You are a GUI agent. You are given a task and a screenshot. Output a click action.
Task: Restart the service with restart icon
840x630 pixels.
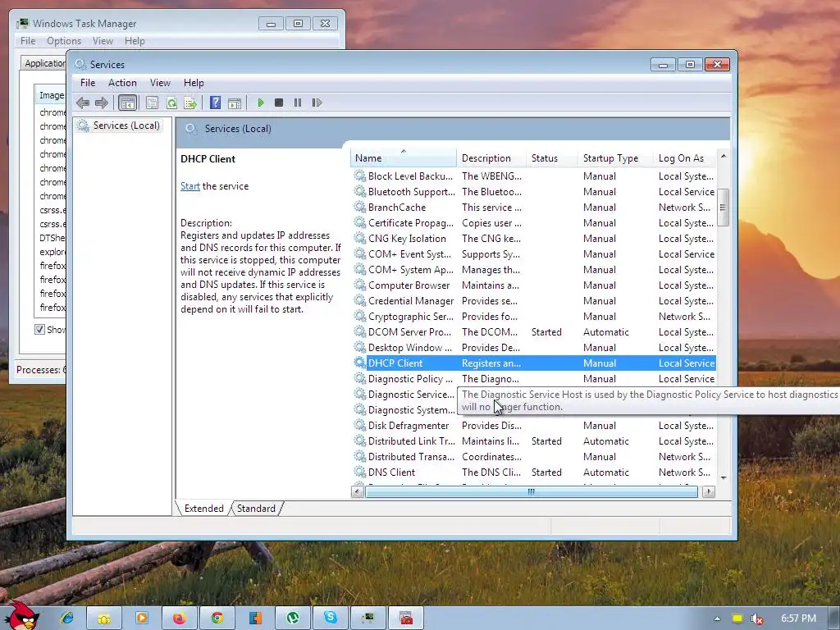click(x=317, y=103)
